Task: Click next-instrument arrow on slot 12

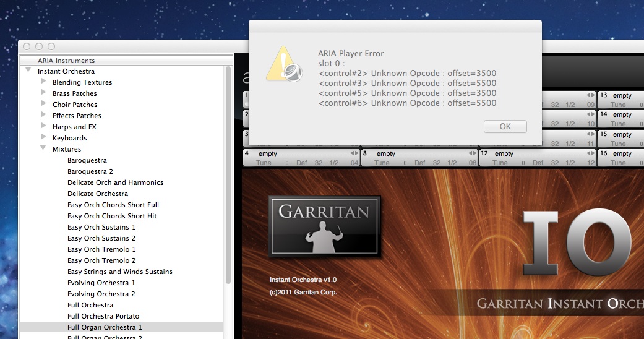Action: [x=593, y=153]
